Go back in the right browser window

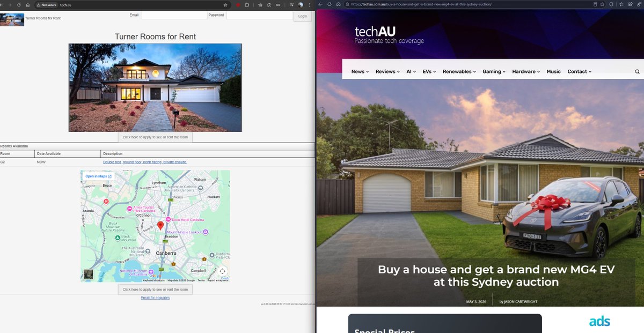pyautogui.click(x=320, y=4)
